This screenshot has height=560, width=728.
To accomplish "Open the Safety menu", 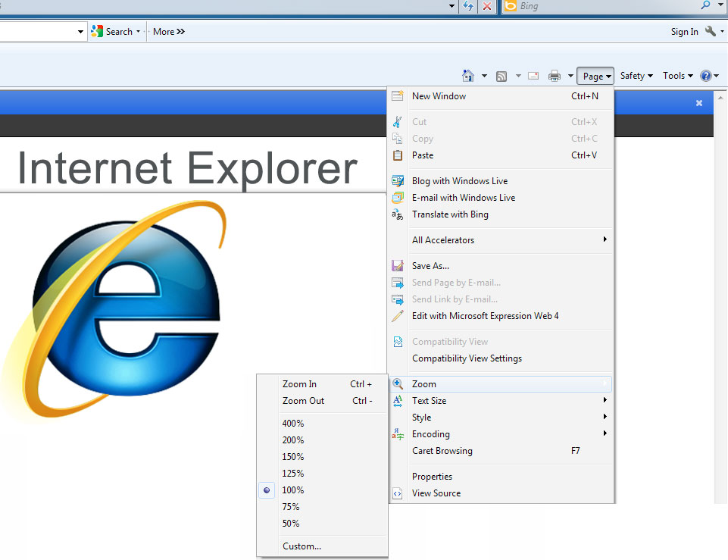I will click(636, 76).
